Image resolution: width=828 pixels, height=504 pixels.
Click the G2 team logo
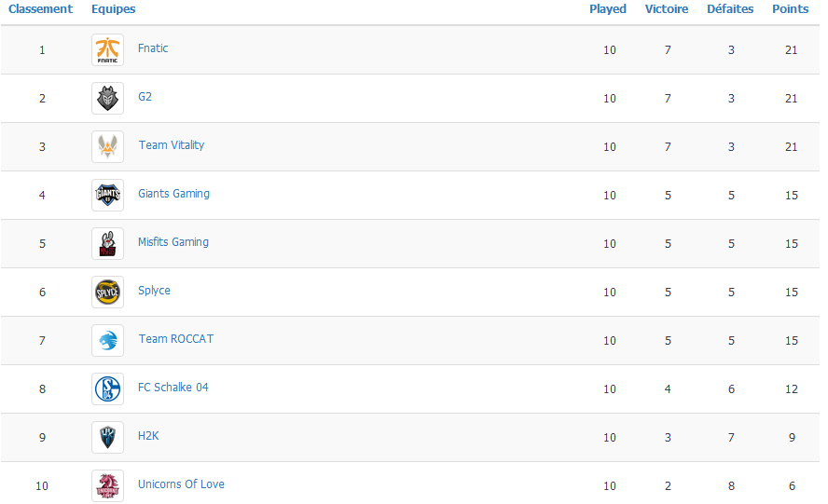(108, 98)
